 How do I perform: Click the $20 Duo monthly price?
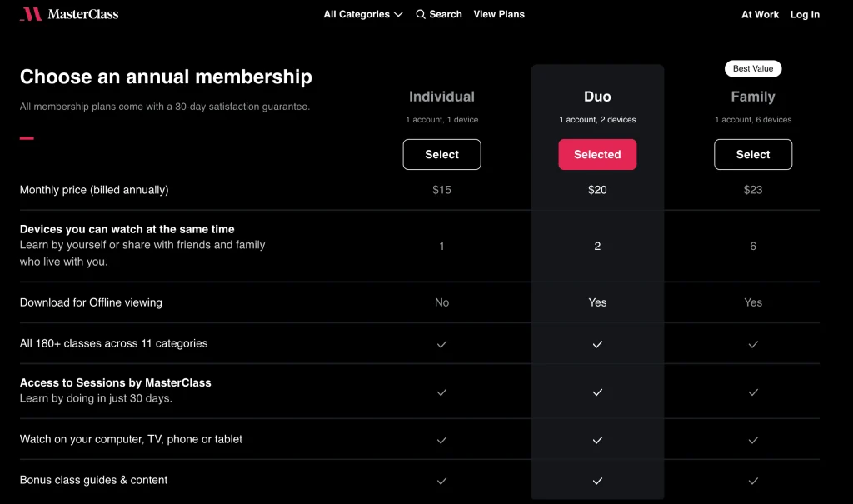pos(597,189)
